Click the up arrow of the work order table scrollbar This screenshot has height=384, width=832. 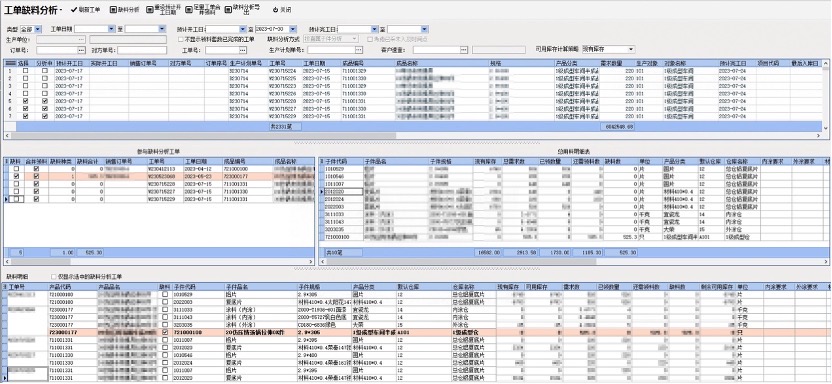pyautogui.click(x=826, y=64)
